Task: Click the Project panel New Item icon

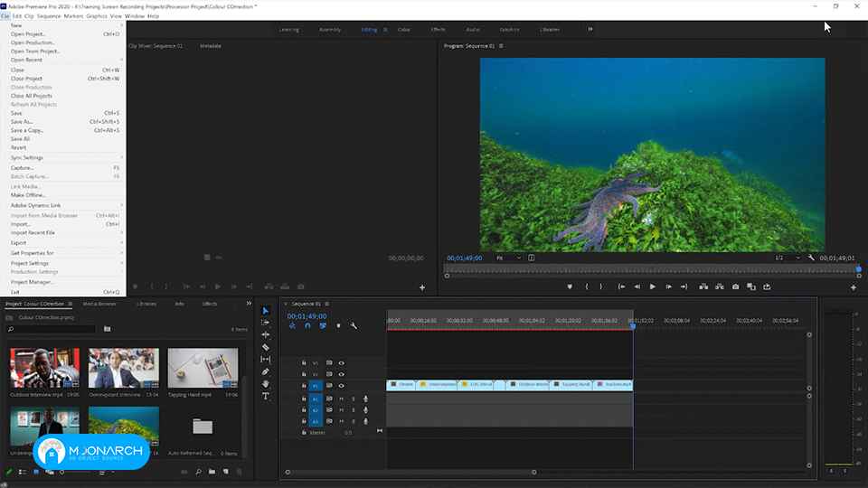Action: pos(226,472)
